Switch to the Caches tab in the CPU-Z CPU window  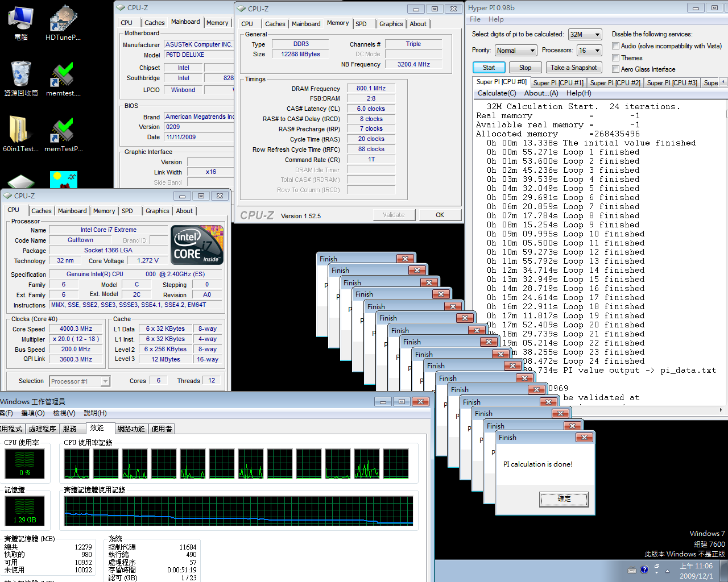[42, 211]
